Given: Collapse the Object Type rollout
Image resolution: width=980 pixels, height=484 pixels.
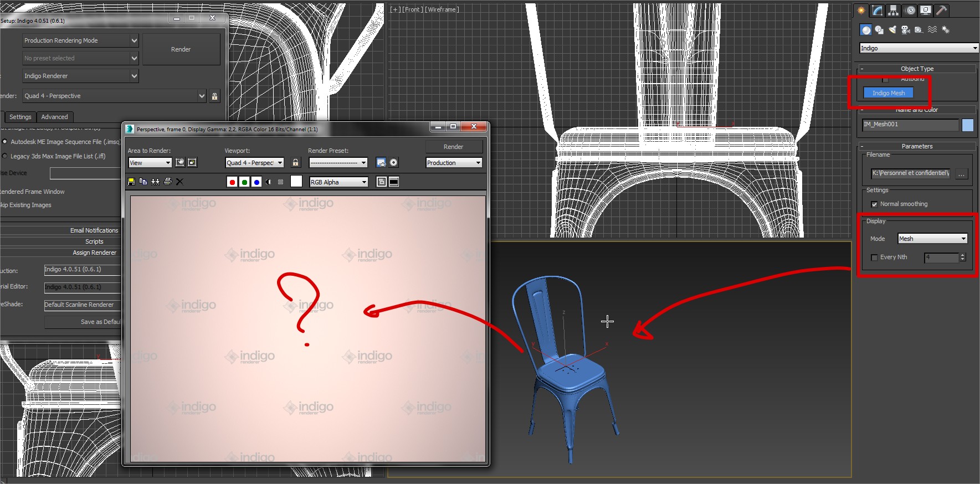Looking at the screenshot, I should tap(917, 69).
